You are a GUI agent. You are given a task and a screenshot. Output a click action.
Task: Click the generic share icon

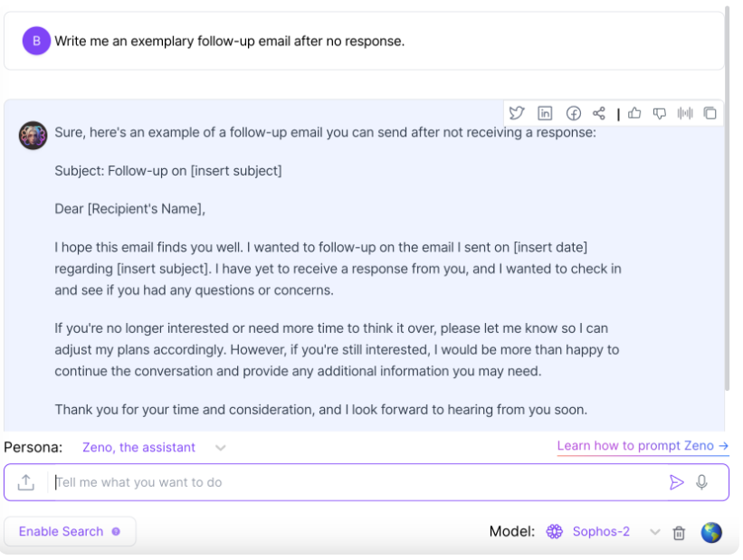(599, 113)
